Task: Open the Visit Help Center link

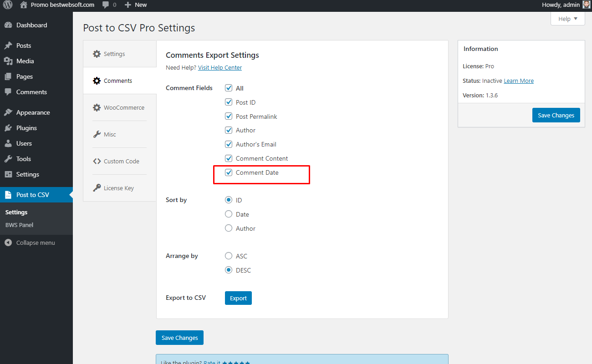Action: tap(220, 68)
